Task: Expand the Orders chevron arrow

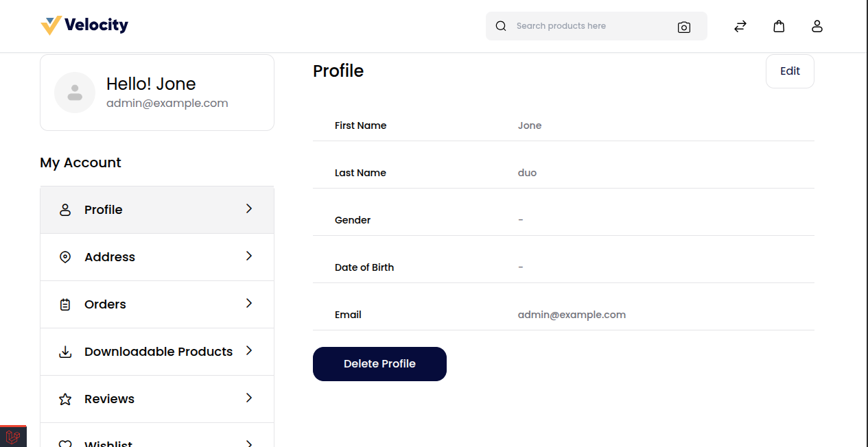Action: click(248, 304)
